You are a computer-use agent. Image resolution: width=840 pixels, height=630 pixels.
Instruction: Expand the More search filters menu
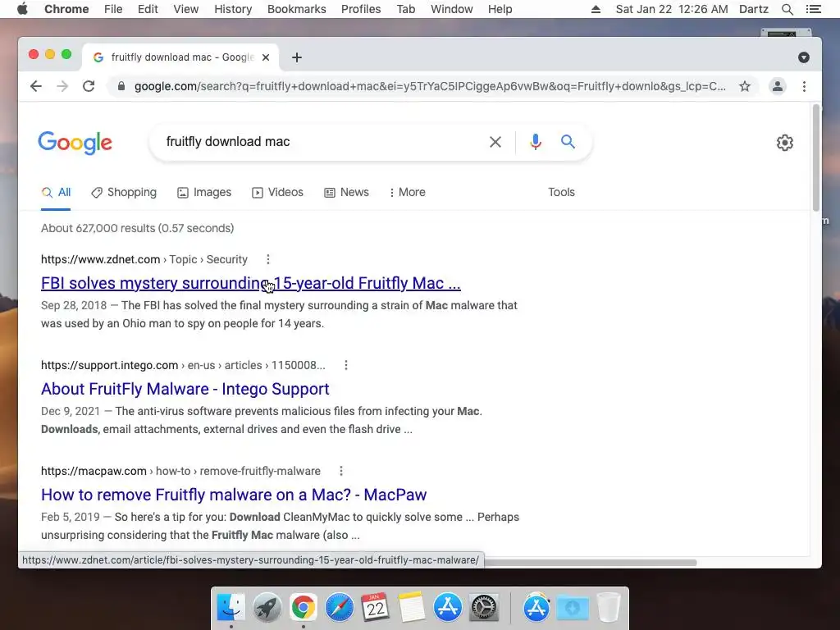pyautogui.click(x=408, y=192)
